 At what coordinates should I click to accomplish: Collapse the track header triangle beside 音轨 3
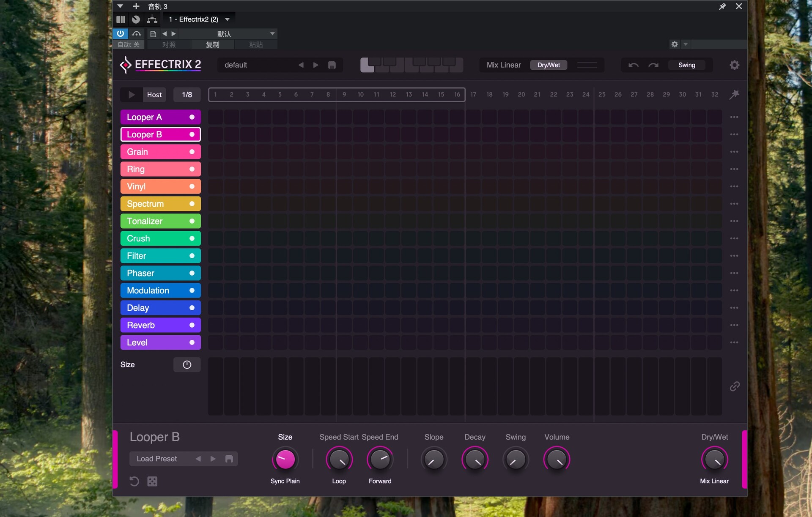(x=120, y=6)
